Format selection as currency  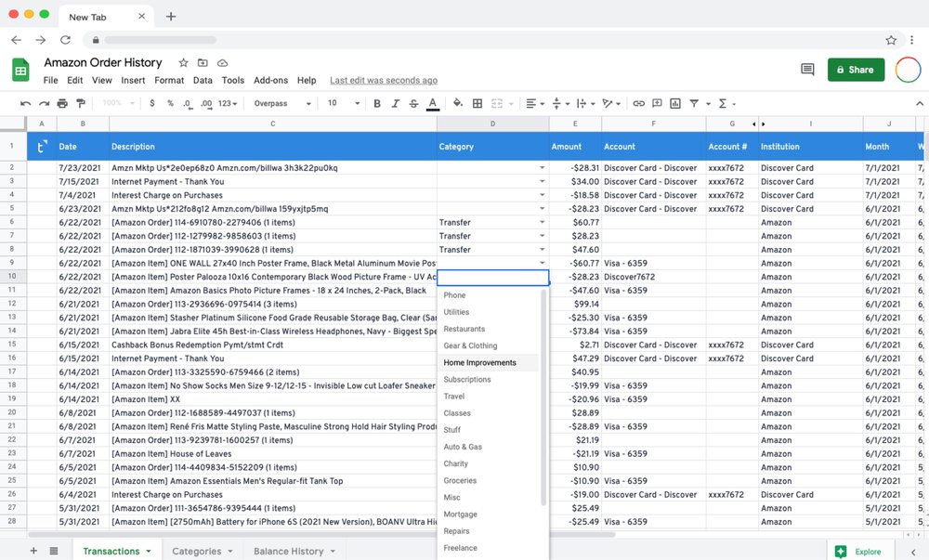click(152, 103)
